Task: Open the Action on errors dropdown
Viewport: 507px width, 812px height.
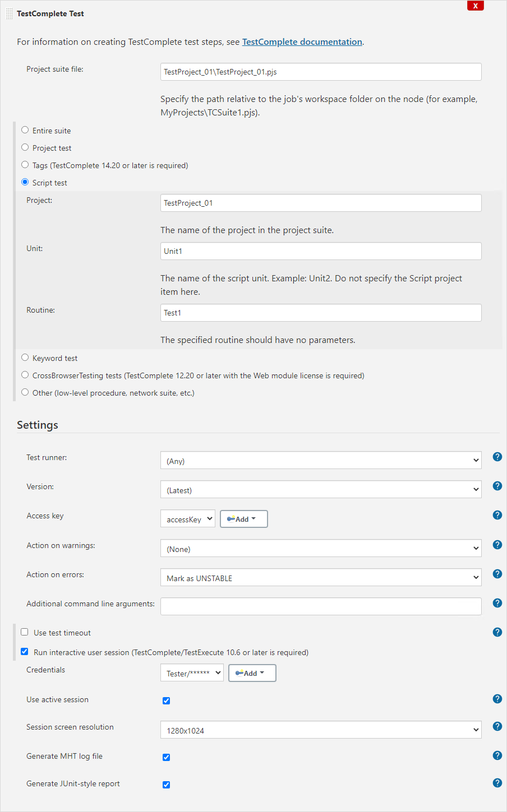Action: point(320,578)
